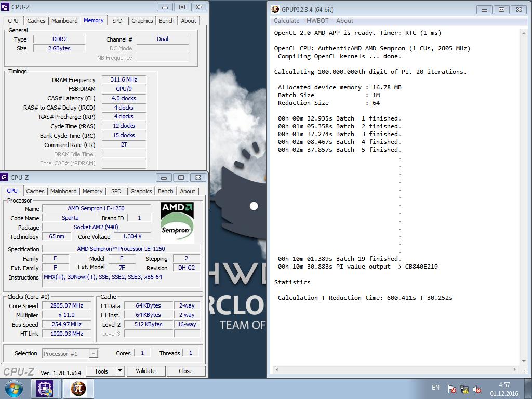Switch to Graphics tab in lower CPU-Z
532x399 pixels.
click(x=141, y=191)
